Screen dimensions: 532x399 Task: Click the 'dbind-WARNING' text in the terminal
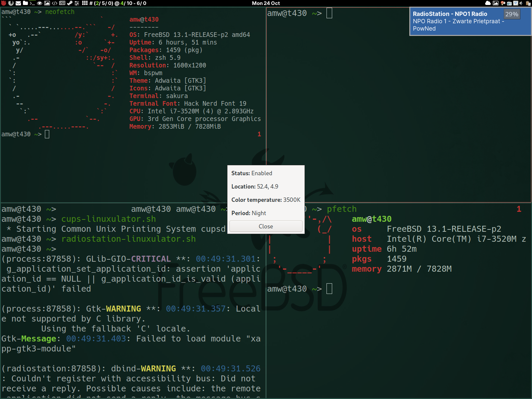point(143,368)
